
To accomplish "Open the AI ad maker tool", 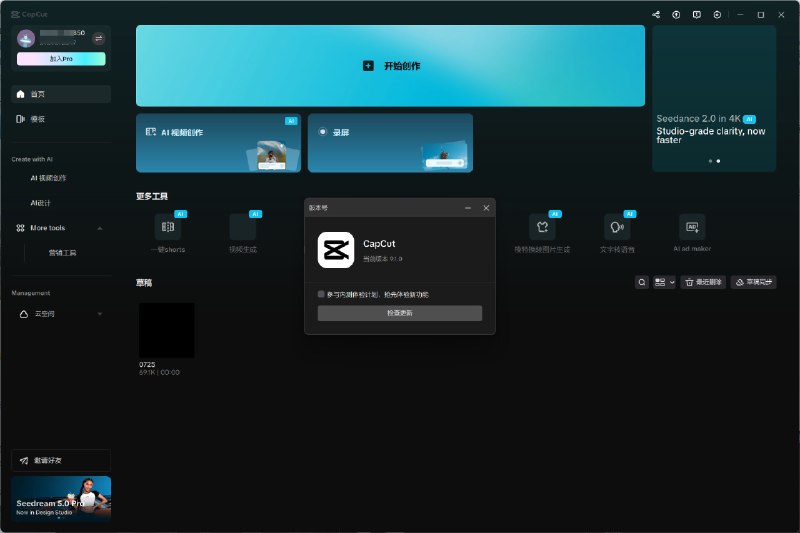I will [x=692, y=226].
